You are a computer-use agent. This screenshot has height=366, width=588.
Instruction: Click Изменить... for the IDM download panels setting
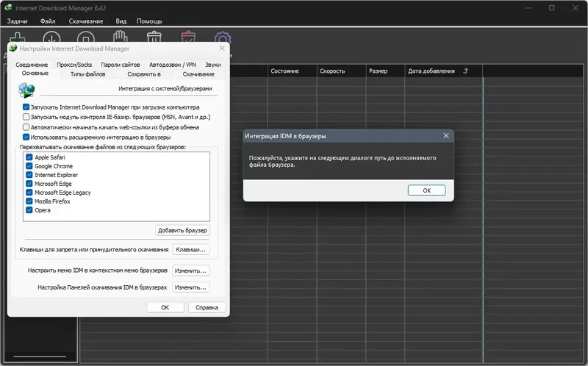tap(190, 287)
